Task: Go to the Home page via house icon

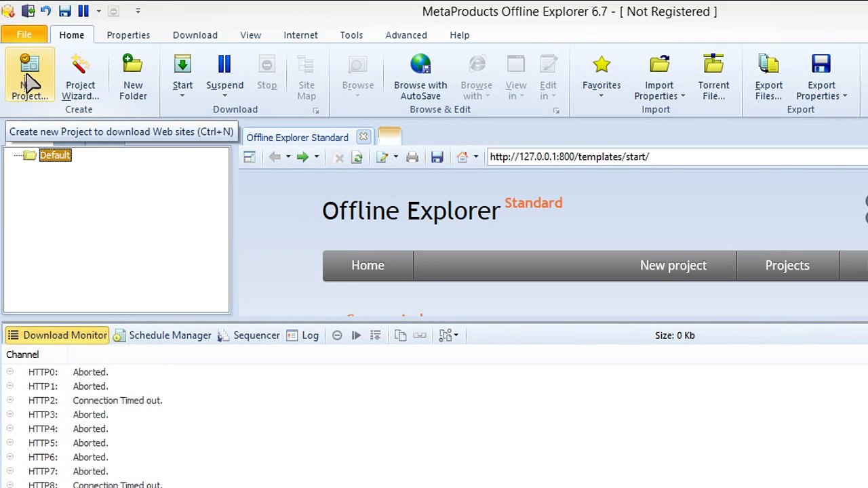Action: pos(462,157)
